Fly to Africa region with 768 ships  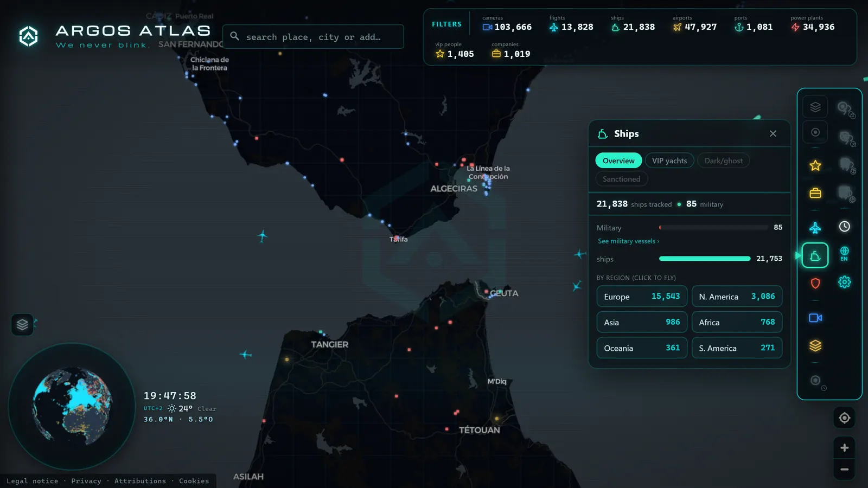737,322
